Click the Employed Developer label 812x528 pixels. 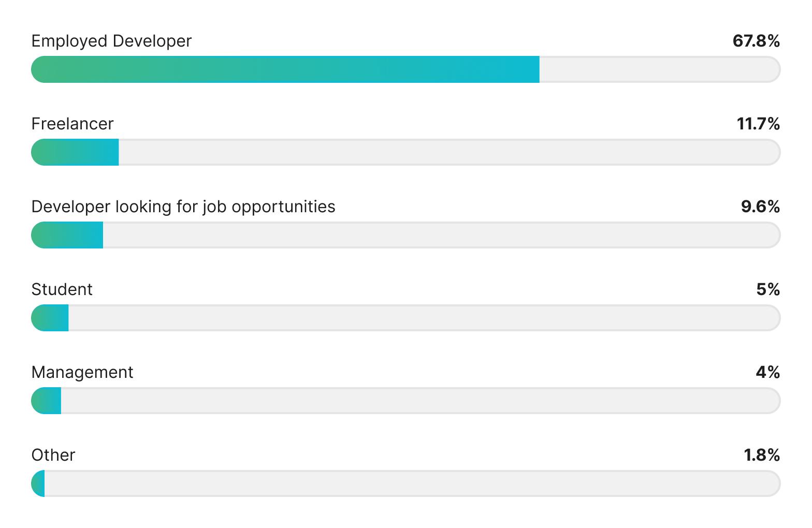point(111,41)
